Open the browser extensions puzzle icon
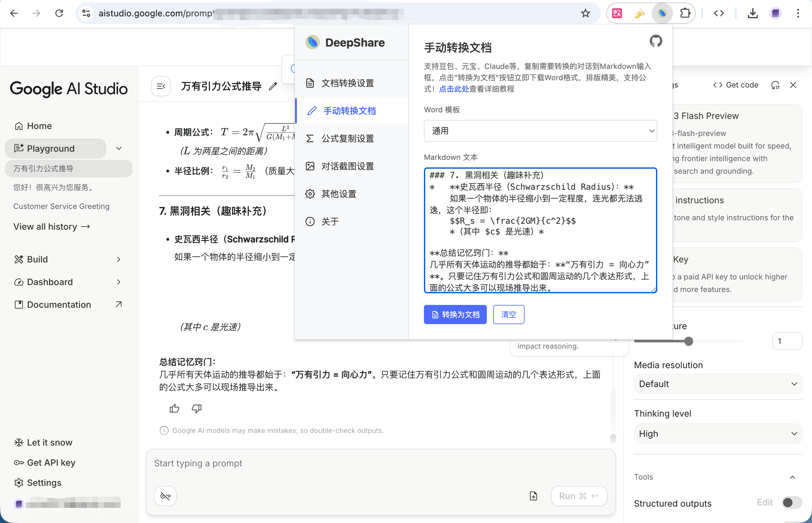Viewport: 812px width, 523px height. point(685,13)
